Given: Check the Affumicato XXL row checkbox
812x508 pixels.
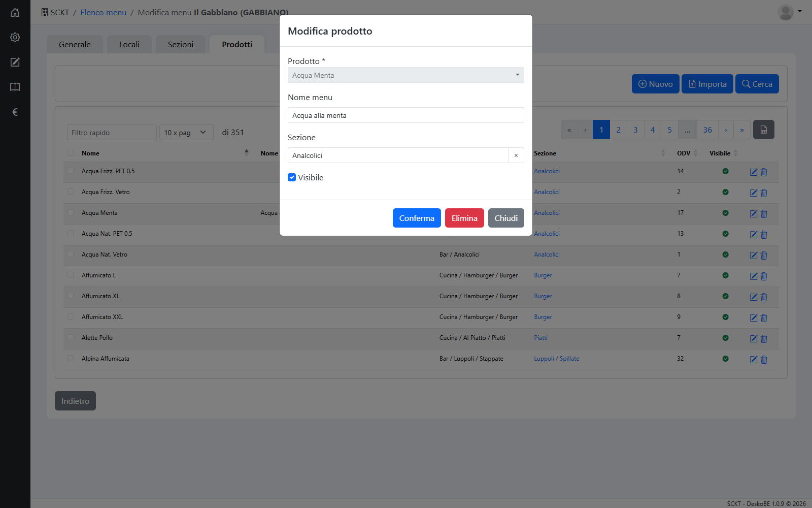Looking at the screenshot, I should click(x=71, y=317).
